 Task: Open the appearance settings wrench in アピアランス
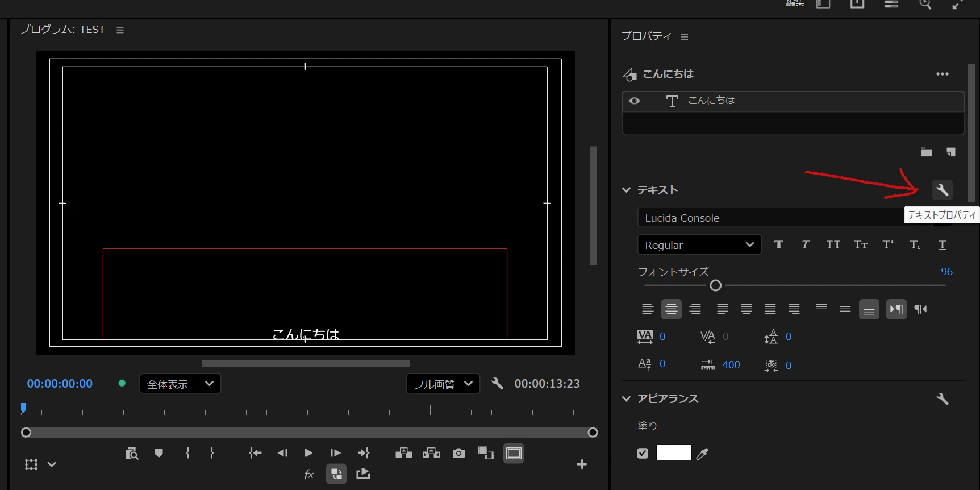pos(942,398)
